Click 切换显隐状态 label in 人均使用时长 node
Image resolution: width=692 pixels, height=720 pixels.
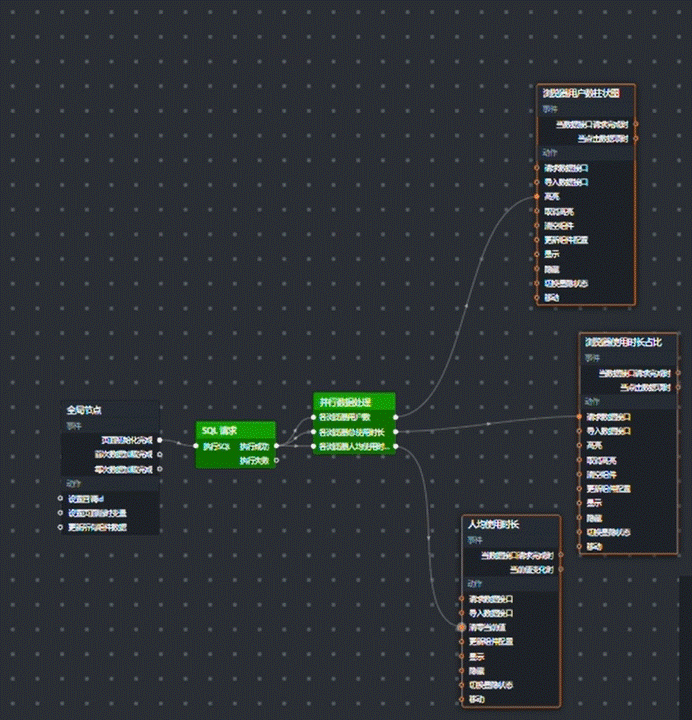[x=491, y=685]
